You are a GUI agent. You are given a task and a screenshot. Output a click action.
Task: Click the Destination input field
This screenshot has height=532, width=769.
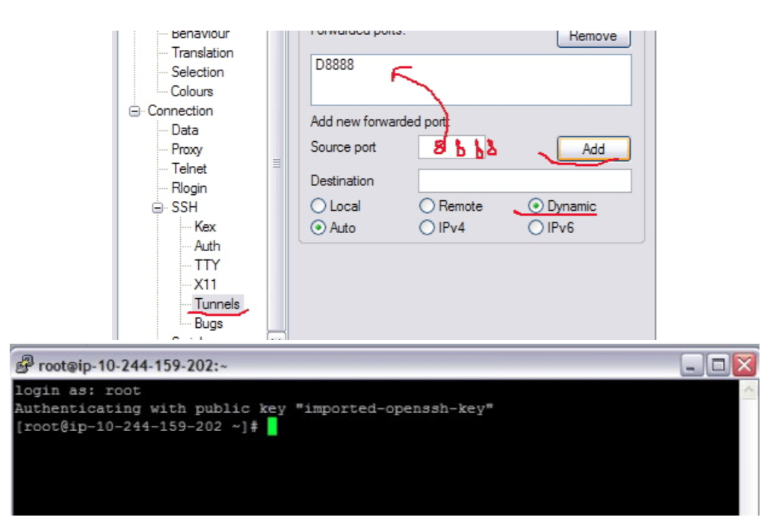coord(524,181)
